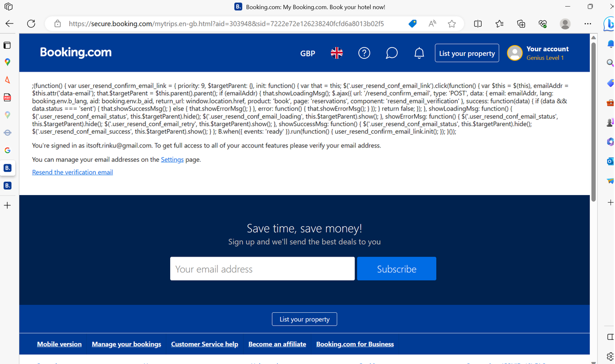Image resolution: width=615 pixels, height=364 pixels.
Task: Switch to the orange triangle vertical tab
Action: tap(7, 79)
